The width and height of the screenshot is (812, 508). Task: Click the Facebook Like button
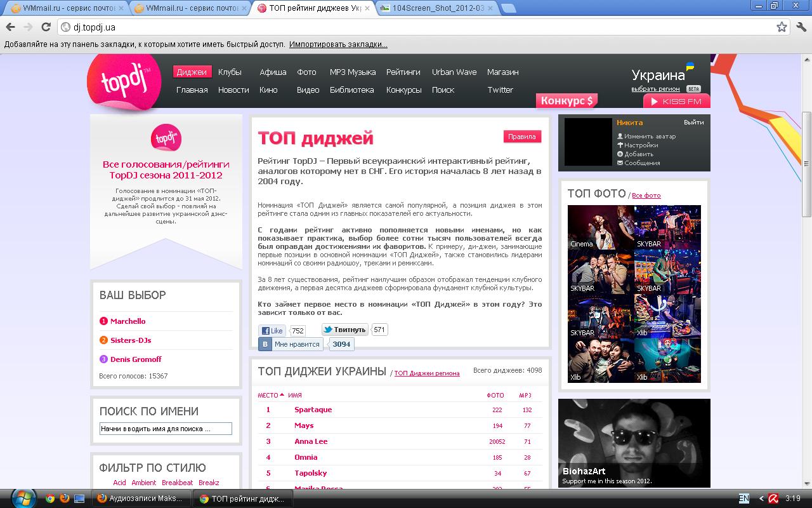[273, 330]
